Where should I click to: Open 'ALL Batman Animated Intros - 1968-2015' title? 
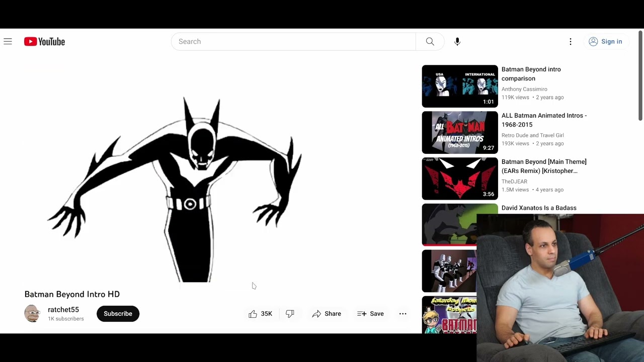tap(544, 120)
